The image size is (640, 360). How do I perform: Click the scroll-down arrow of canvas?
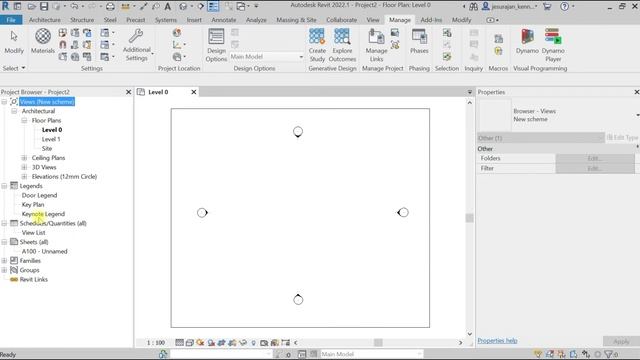469,333
